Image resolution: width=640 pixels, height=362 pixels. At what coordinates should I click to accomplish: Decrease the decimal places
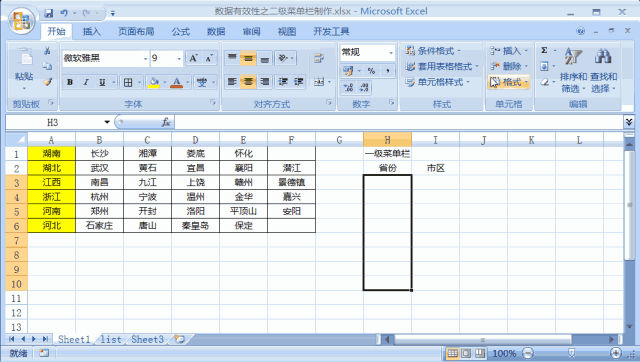pos(364,87)
